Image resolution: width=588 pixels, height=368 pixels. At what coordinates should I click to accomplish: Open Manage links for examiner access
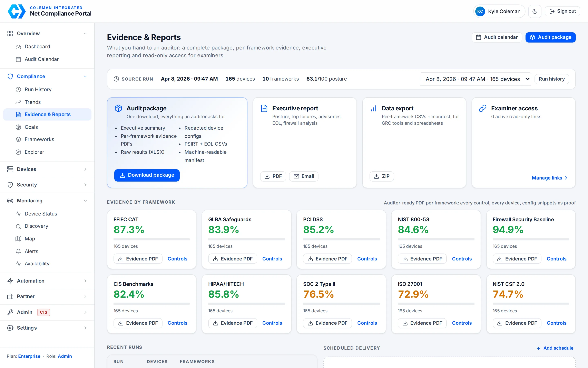(549, 178)
